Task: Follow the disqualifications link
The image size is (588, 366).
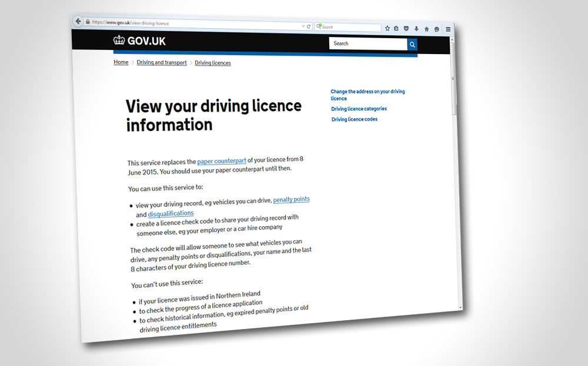Action: click(171, 213)
